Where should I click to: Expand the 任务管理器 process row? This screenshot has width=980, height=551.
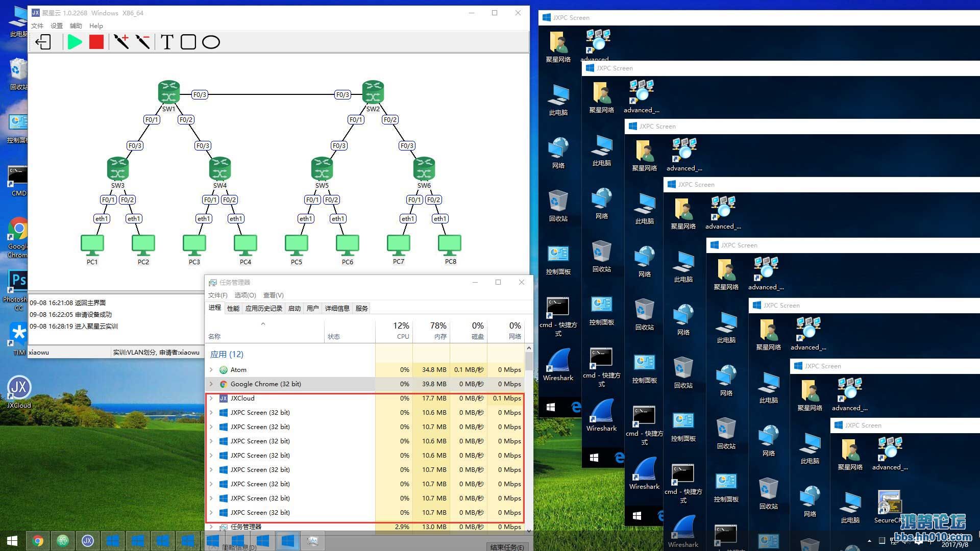[x=211, y=527]
